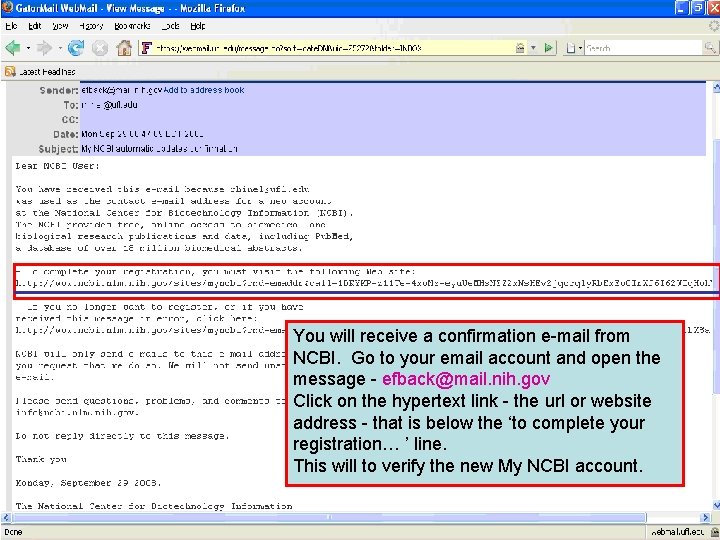Click the sender address efback@mail.nih.gov
720x540 pixels.
click(x=122, y=90)
